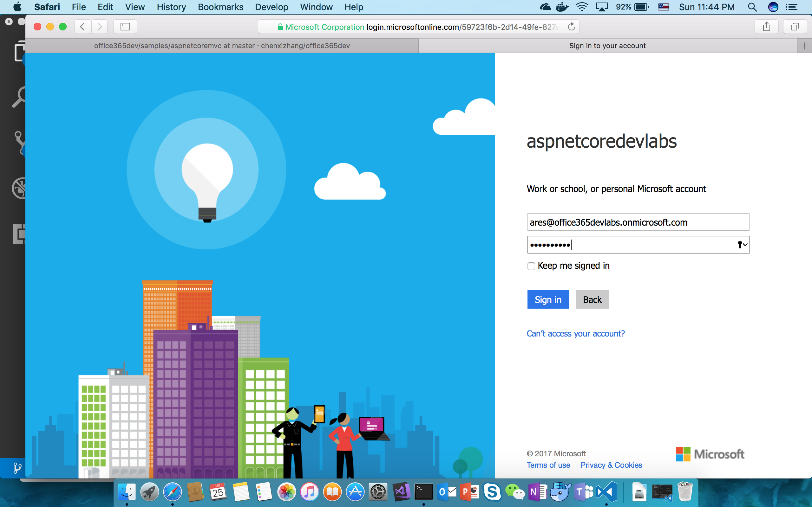Show all tabs overview icon

(795, 27)
